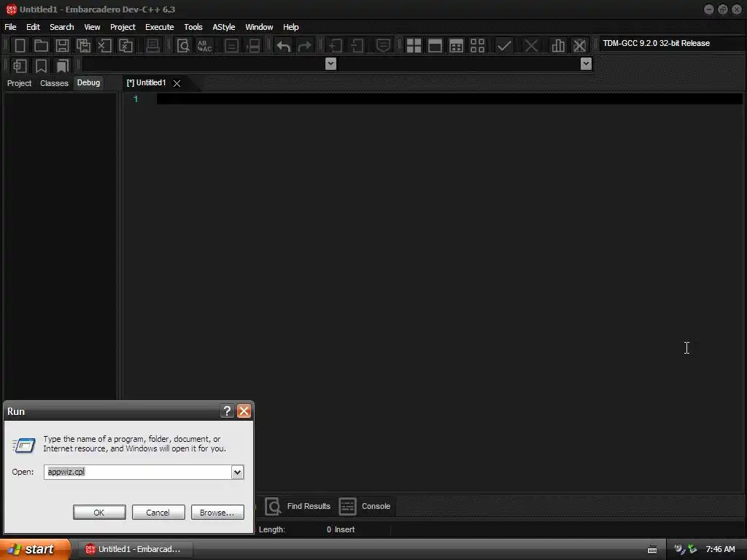Expand the second function list dropdown
The height and width of the screenshot is (560, 747).
coord(586,64)
